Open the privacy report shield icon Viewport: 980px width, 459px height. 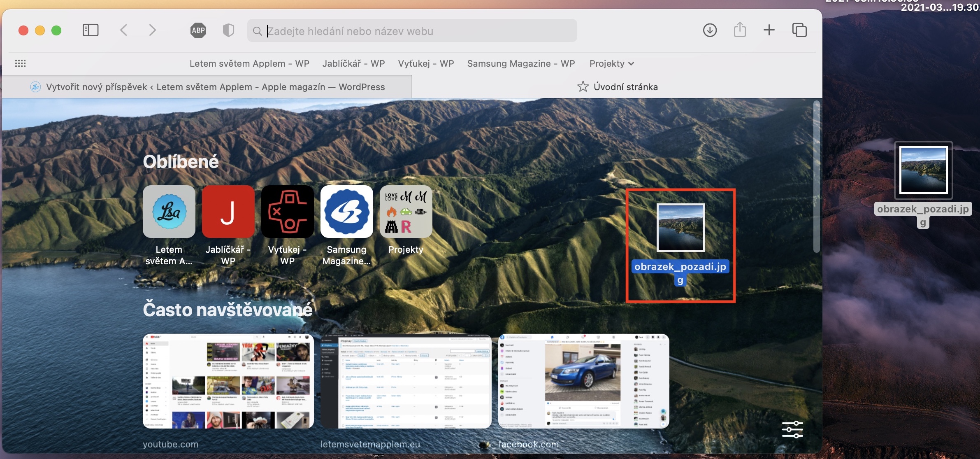coord(228,30)
